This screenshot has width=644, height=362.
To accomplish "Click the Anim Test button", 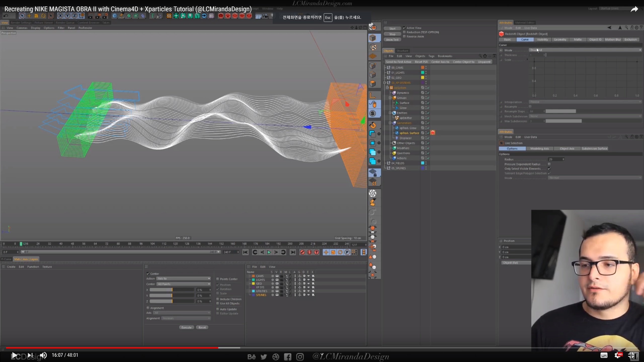I will pyautogui.click(x=392, y=39).
